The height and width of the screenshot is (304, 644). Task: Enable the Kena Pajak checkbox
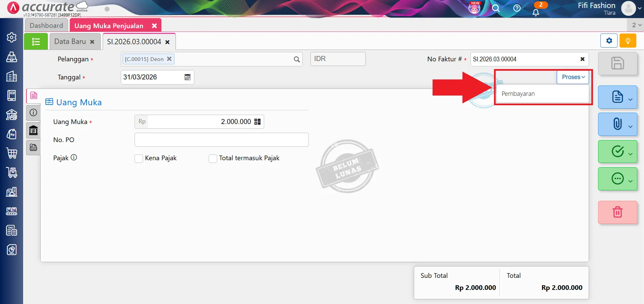point(139,159)
